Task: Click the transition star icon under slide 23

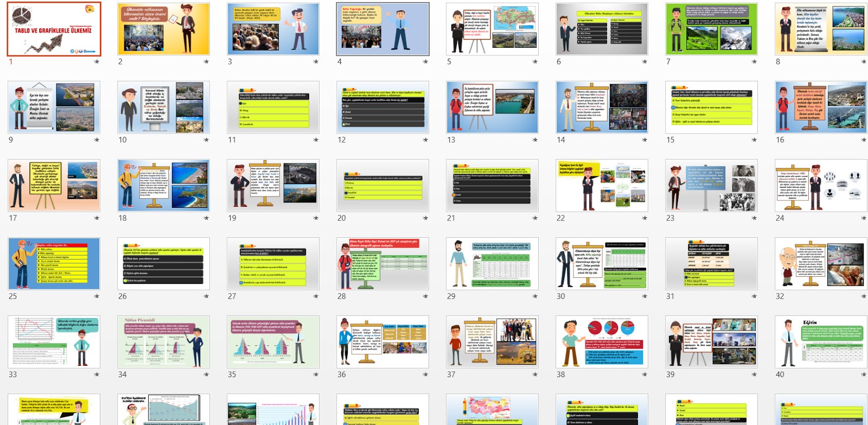Action: 754,218
